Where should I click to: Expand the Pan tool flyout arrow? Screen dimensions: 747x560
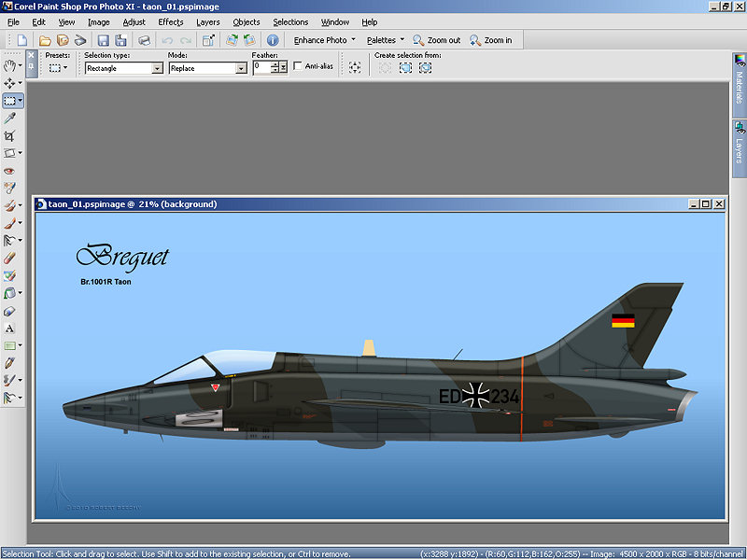pos(20,65)
